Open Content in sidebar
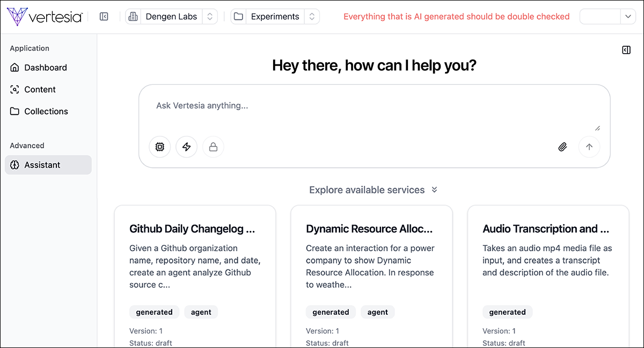Image resolution: width=644 pixels, height=348 pixels. [40, 90]
